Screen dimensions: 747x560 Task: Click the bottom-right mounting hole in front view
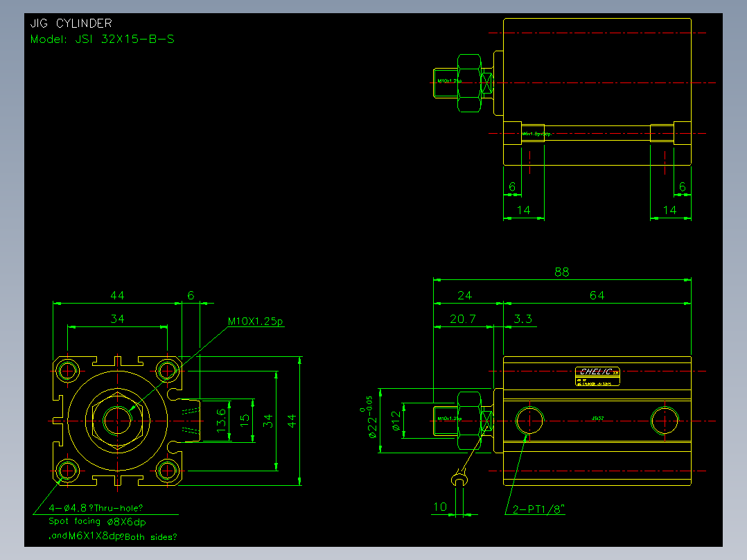point(167,471)
